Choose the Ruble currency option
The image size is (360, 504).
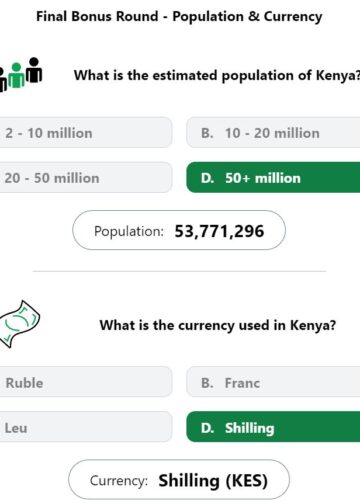(x=86, y=382)
